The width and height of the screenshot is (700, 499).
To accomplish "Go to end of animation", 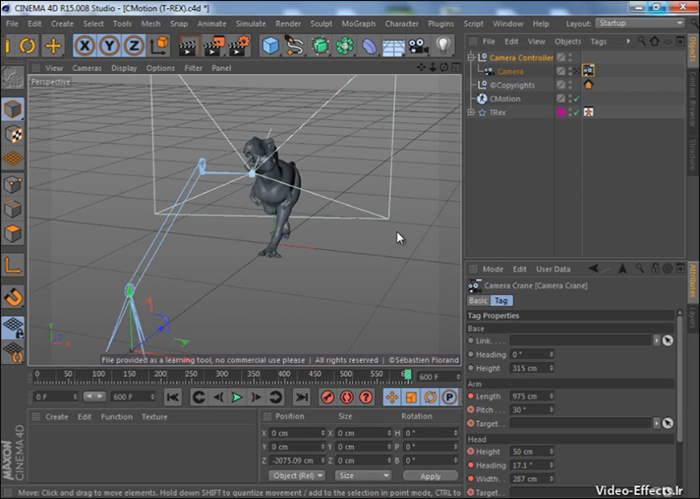I will click(301, 397).
